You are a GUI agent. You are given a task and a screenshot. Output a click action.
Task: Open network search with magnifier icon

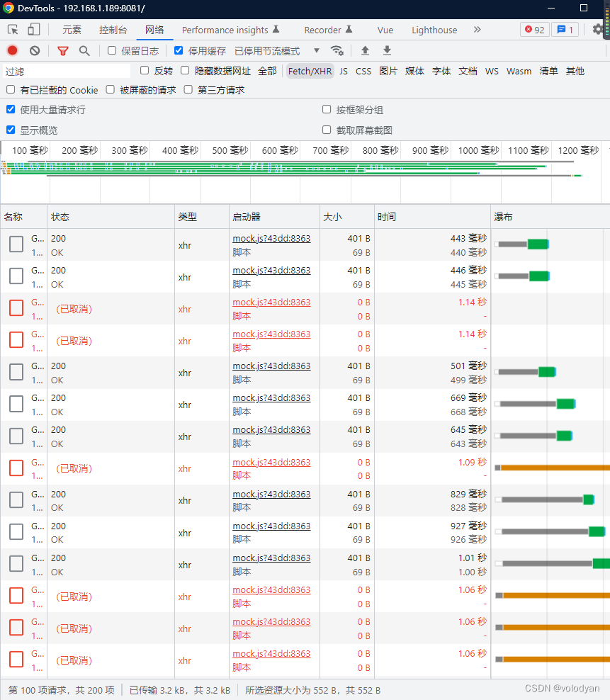(84, 51)
